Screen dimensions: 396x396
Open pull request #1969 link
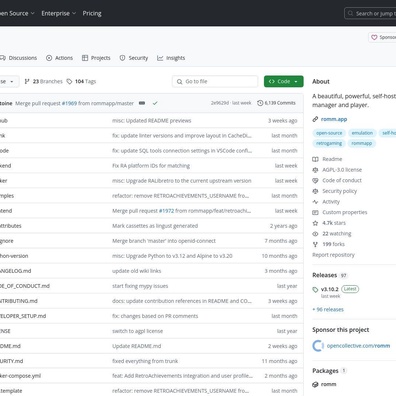69,103
